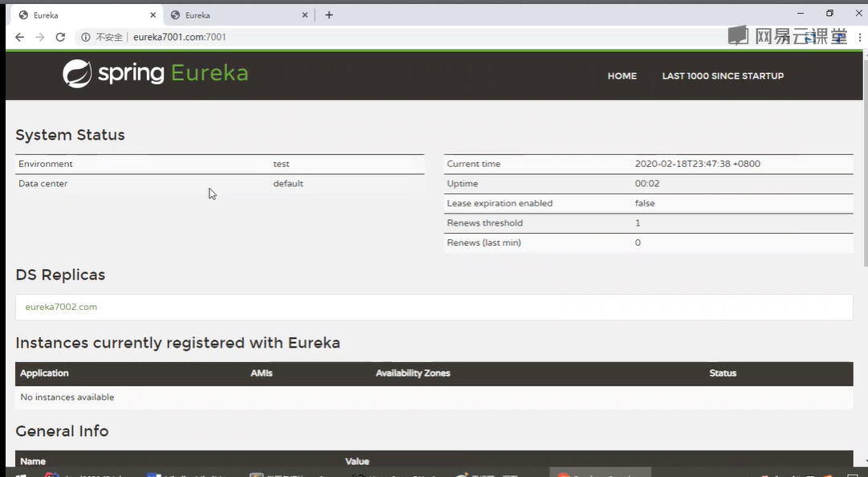This screenshot has width=868, height=477.
Task: Select the 'false' lease expiration value
Action: click(x=645, y=203)
